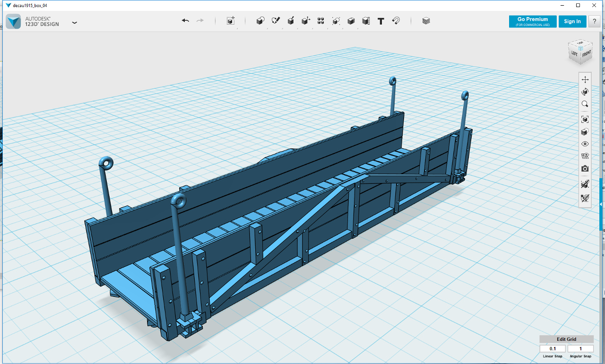Image resolution: width=605 pixels, height=364 pixels.
Task: Open the Modify tools menu
Action: point(306,21)
